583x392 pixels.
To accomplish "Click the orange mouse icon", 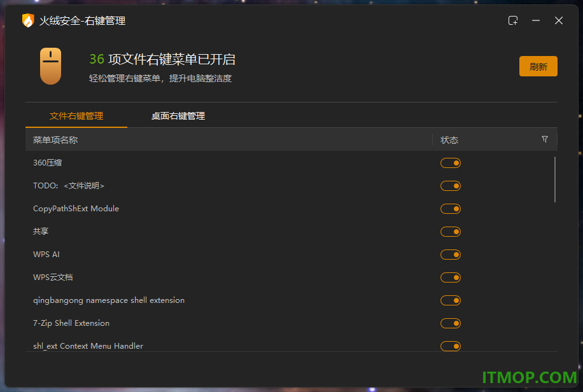I will [x=50, y=66].
